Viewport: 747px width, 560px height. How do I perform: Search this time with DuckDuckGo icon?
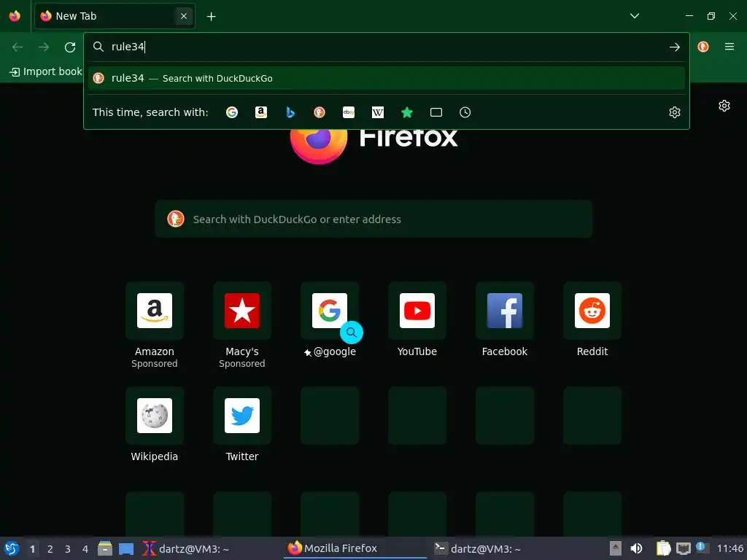[x=320, y=112]
